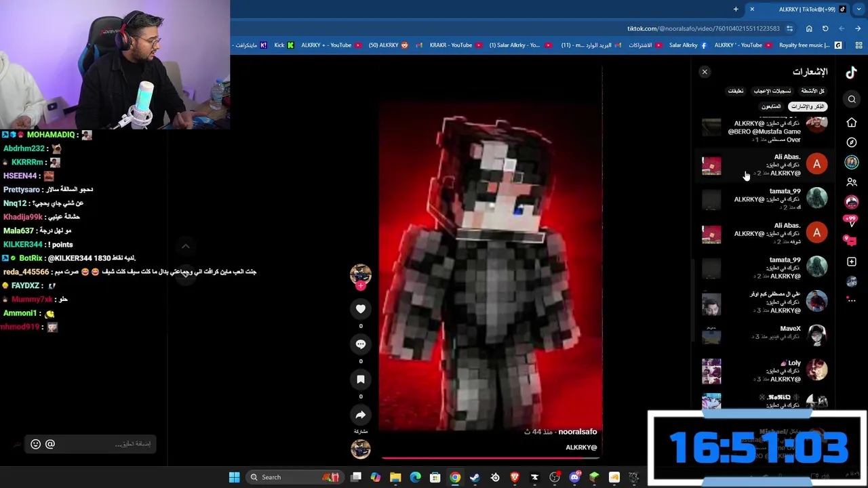Screen dimensions: 868x488
Task: Open the 'Salar Alkrky' Facebook bookmark
Action: point(688,45)
